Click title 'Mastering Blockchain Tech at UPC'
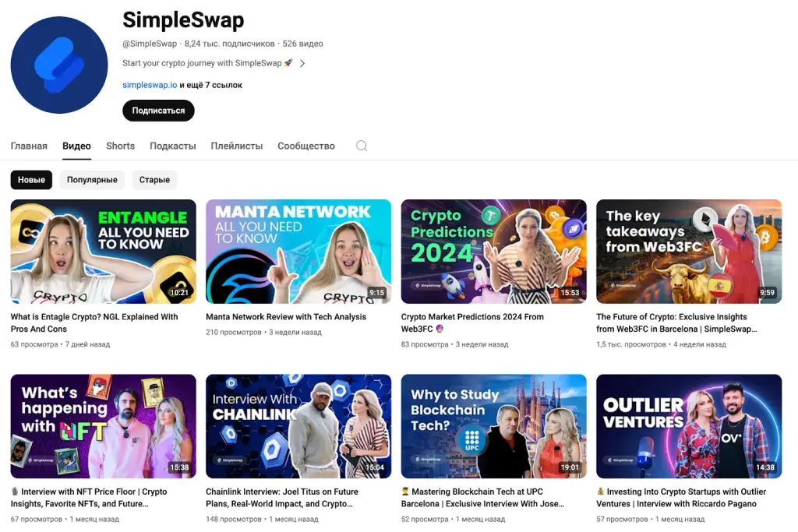798x532 pixels. pos(482,498)
